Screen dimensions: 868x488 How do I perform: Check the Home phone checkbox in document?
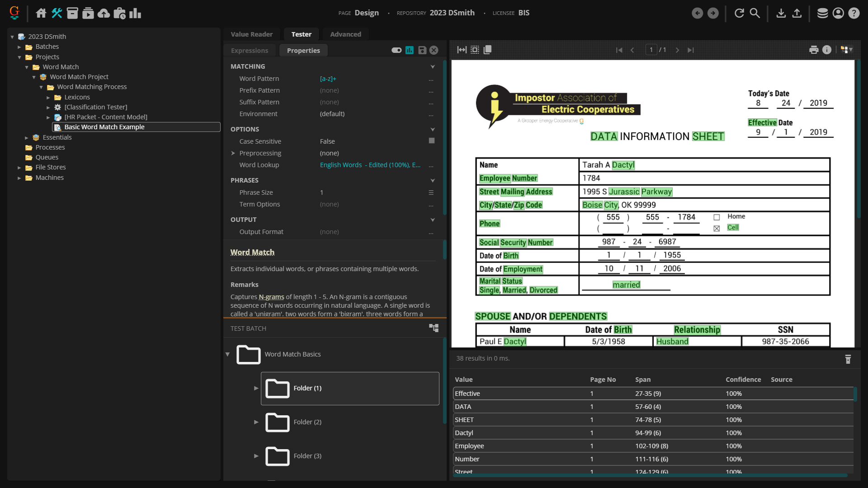click(717, 217)
